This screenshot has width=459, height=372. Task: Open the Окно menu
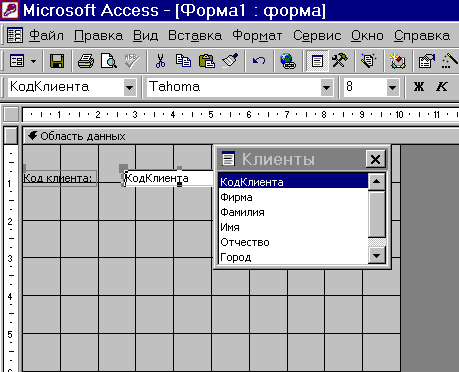point(367,35)
